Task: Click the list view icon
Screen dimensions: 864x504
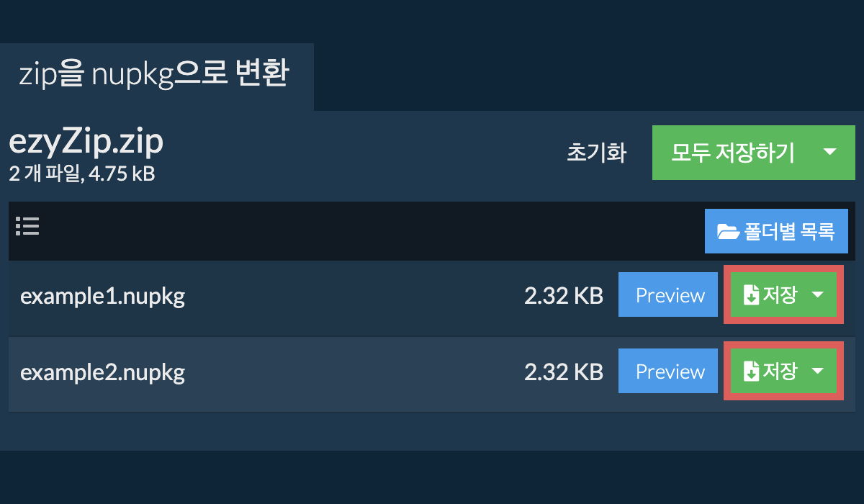Action: point(27,227)
